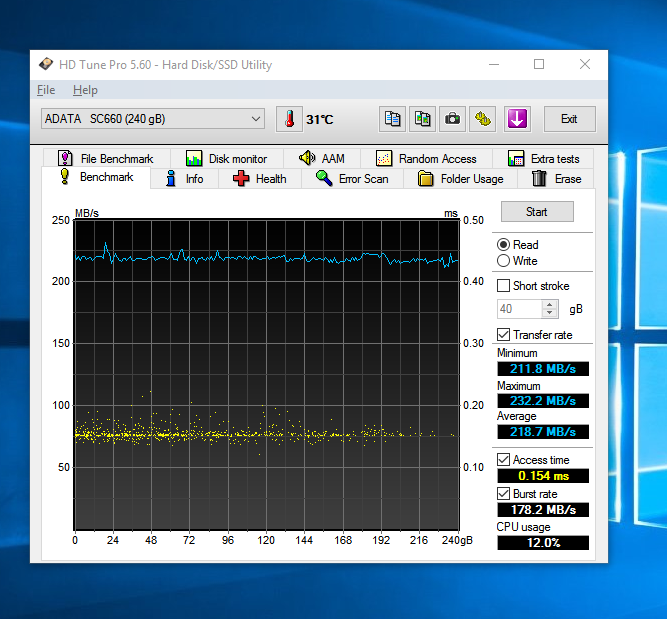The image size is (667, 619).
Task: Open the Help menu
Action: pos(85,90)
